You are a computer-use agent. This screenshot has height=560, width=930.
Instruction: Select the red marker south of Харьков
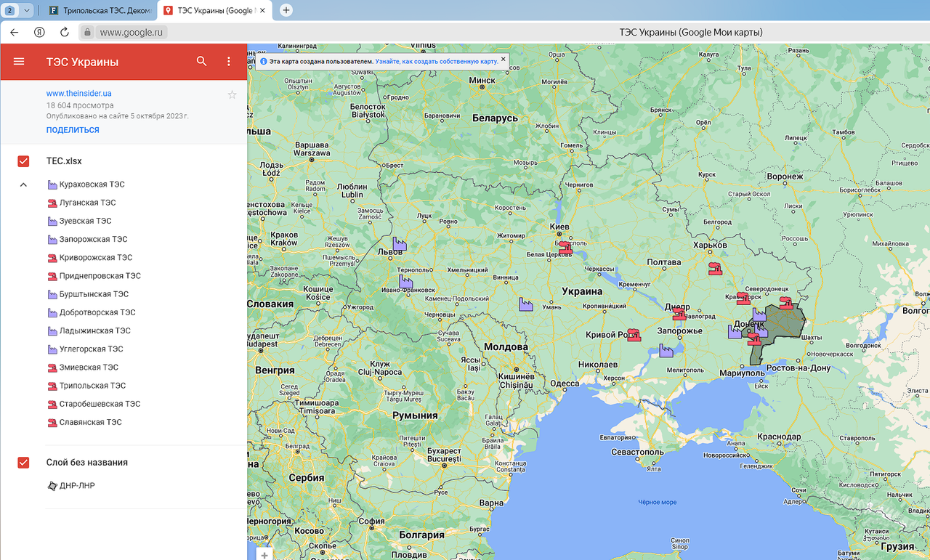pyautogui.click(x=715, y=269)
